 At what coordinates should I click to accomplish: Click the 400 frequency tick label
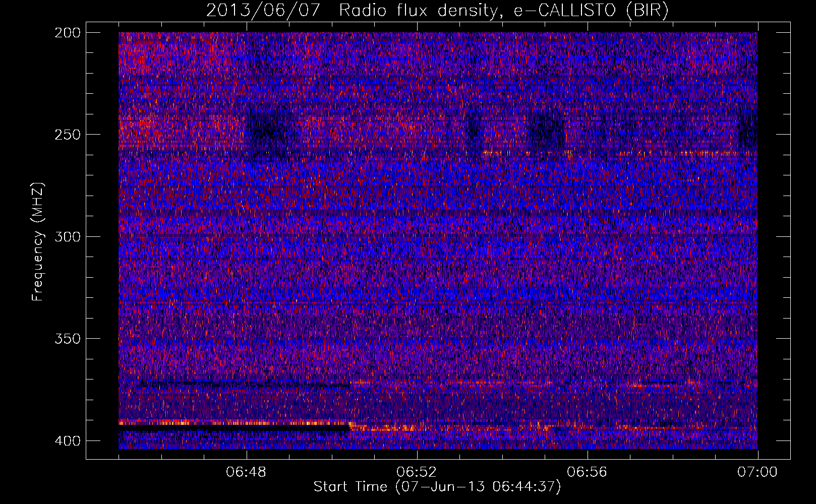tap(68, 441)
